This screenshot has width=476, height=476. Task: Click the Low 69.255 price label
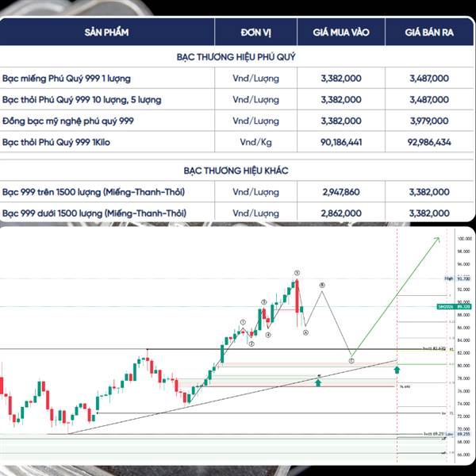(x=458, y=435)
